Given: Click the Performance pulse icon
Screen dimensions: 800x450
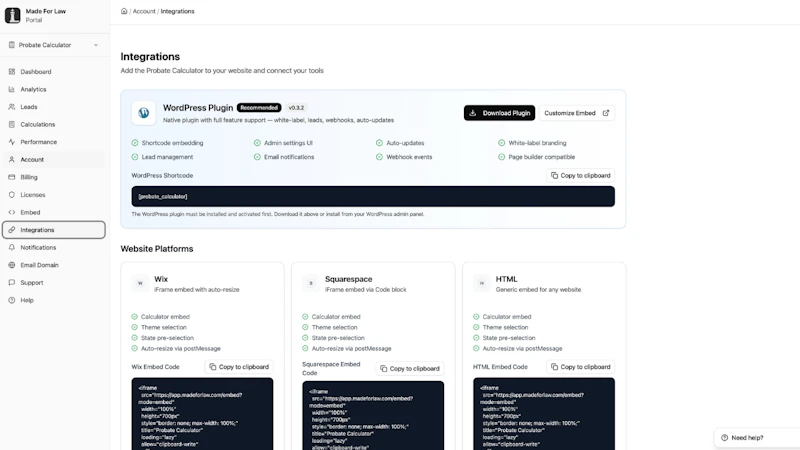Looking at the screenshot, I should tap(12, 142).
